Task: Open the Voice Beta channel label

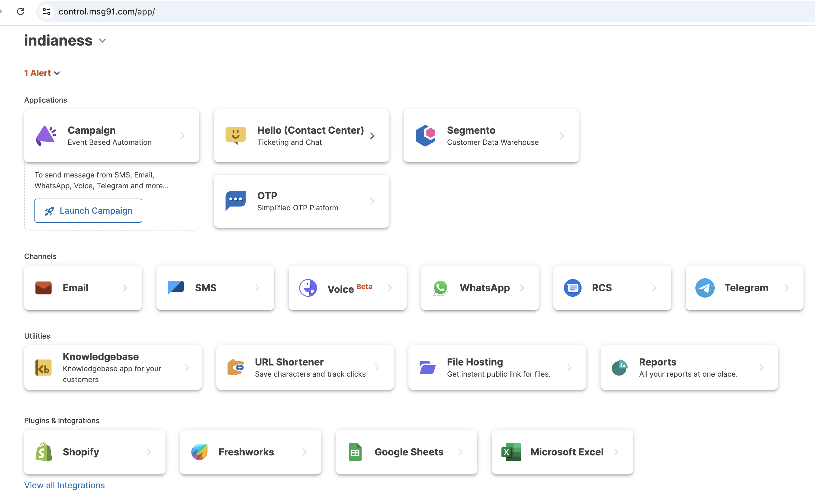Action: (350, 288)
